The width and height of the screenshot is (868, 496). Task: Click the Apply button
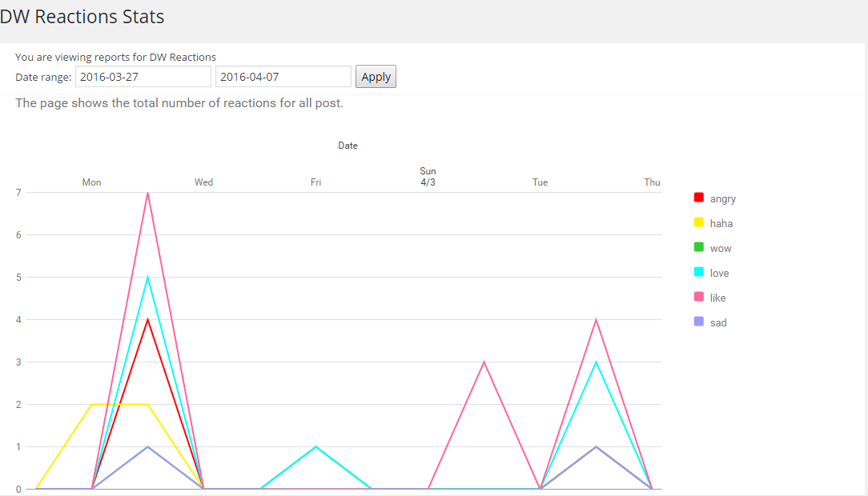click(376, 77)
